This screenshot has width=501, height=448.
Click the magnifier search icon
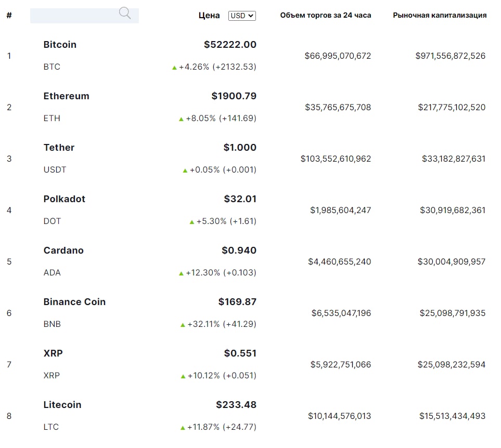[125, 13]
